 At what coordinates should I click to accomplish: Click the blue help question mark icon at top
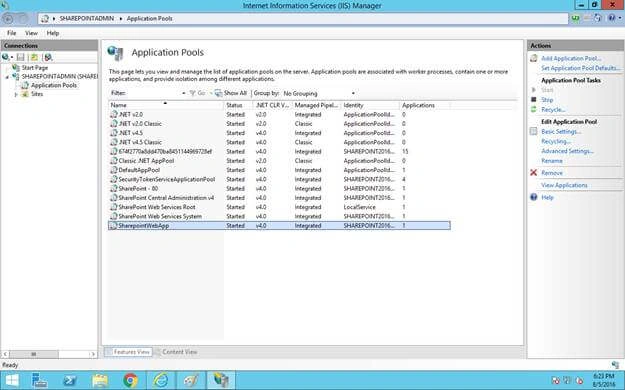(611, 18)
